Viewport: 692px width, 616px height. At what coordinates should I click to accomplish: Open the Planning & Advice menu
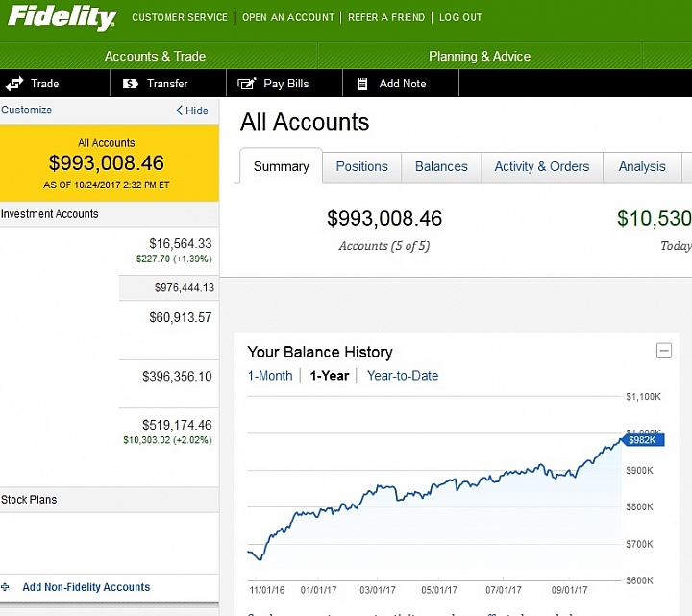(x=480, y=56)
